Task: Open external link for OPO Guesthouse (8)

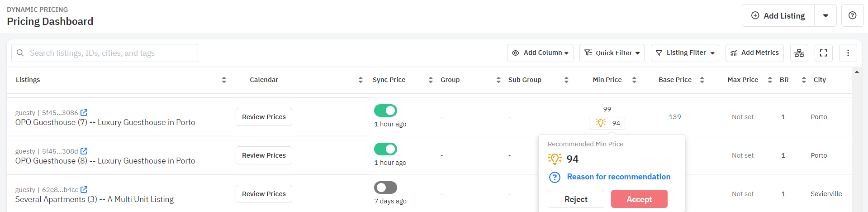Action: [84, 151]
